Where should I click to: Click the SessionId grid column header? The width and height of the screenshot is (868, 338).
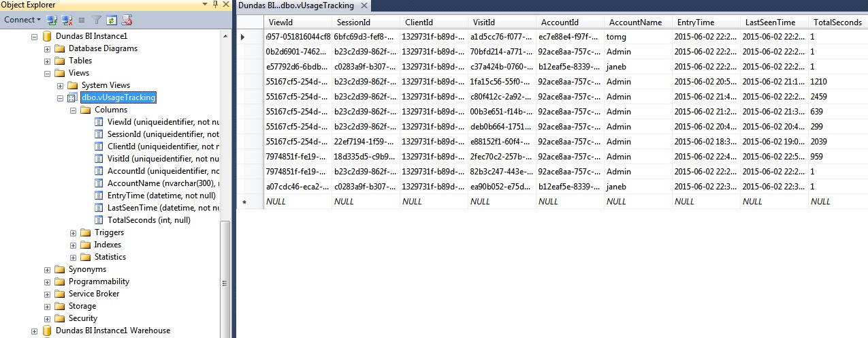pyautogui.click(x=366, y=22)
